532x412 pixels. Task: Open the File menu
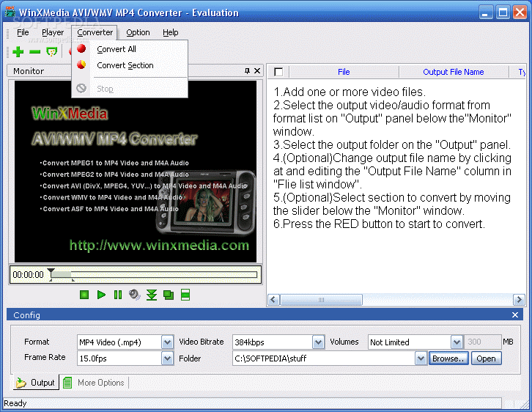[x=23, y=32]
